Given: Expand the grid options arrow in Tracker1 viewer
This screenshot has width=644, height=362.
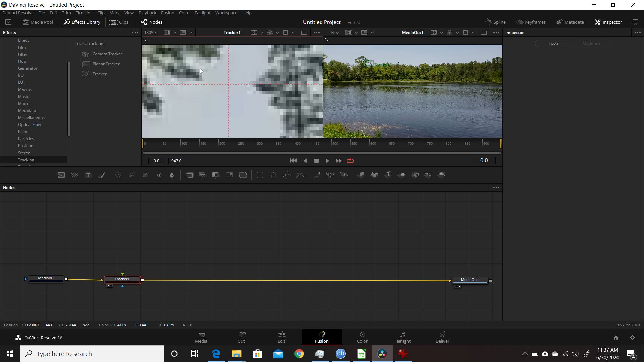Looking at the screenshot, I should click(293, 33).
